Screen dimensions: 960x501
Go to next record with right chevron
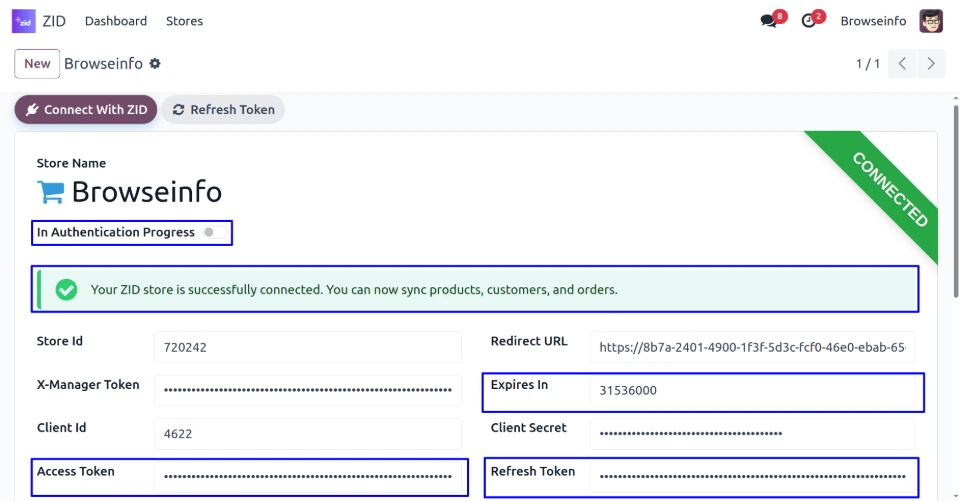click(x=931, y=64)
